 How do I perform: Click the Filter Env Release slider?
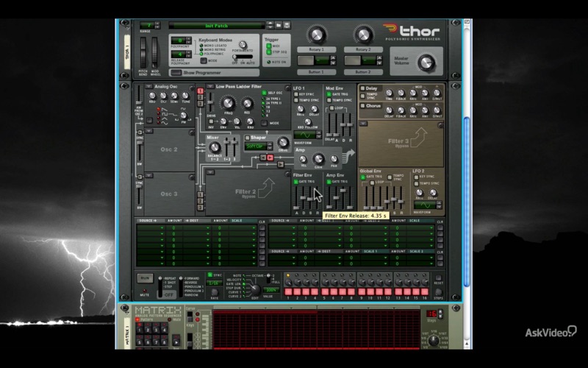[x=317, y=199]
